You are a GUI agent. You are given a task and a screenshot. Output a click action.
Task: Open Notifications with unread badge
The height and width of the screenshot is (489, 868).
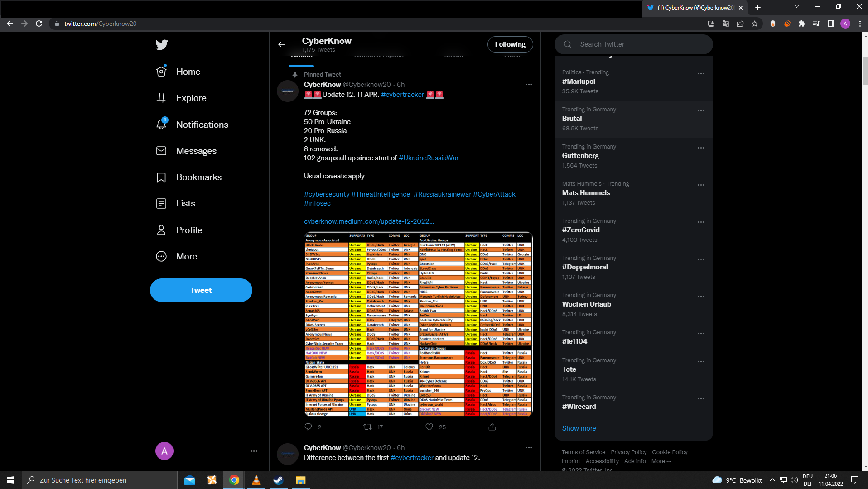192,125
